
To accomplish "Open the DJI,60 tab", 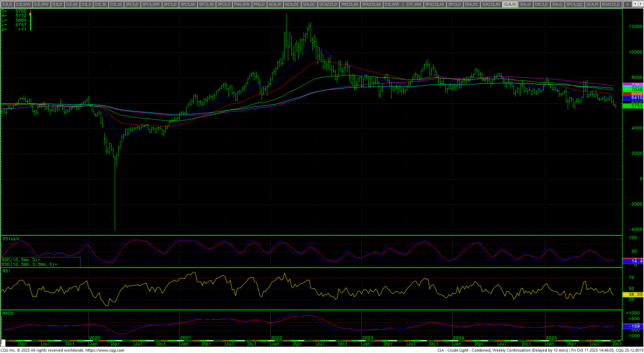I will 72,4.
